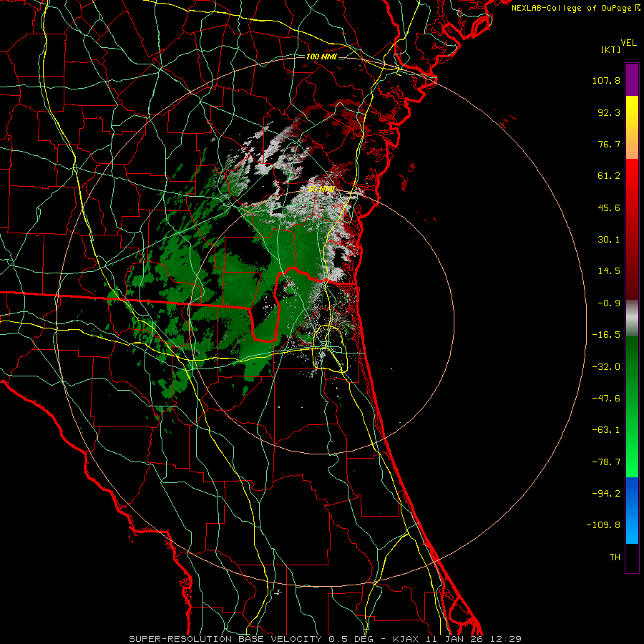Viewport: 644px width, 644px height.
Task: Click the 92.3 velocity scale value
Action: [609, 112]
